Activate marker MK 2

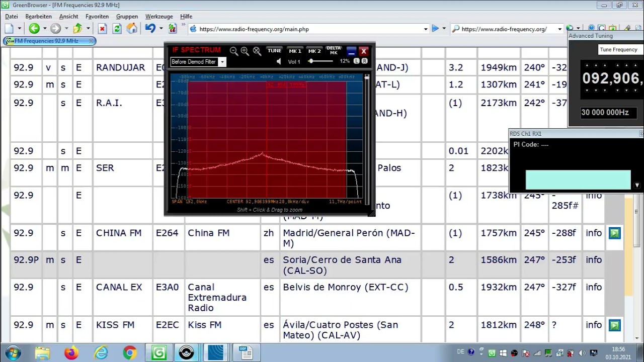point(314,51)
